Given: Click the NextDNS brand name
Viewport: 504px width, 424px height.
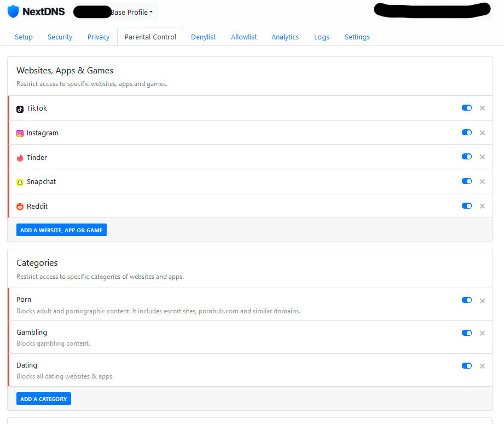Looking at the screenshot, I should [43, 12].
